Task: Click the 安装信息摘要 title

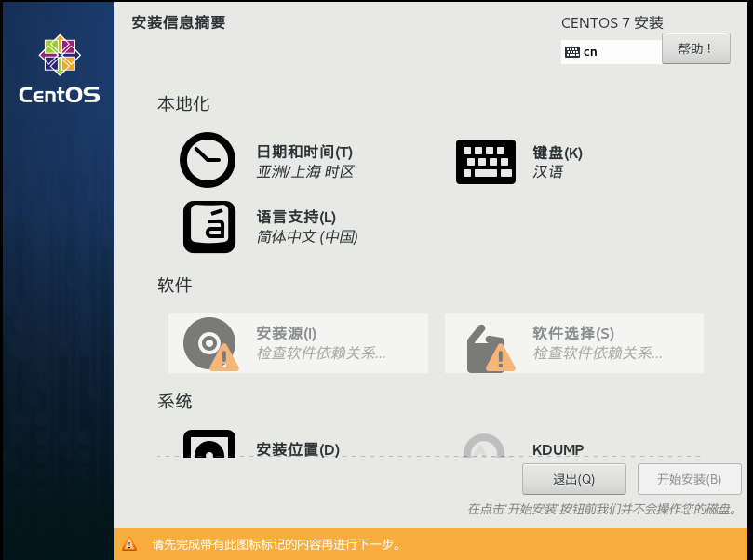Action: [x=178, y=22]
